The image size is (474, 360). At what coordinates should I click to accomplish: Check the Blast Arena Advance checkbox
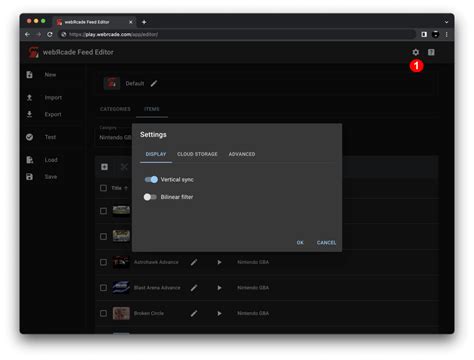click(103, 288)
